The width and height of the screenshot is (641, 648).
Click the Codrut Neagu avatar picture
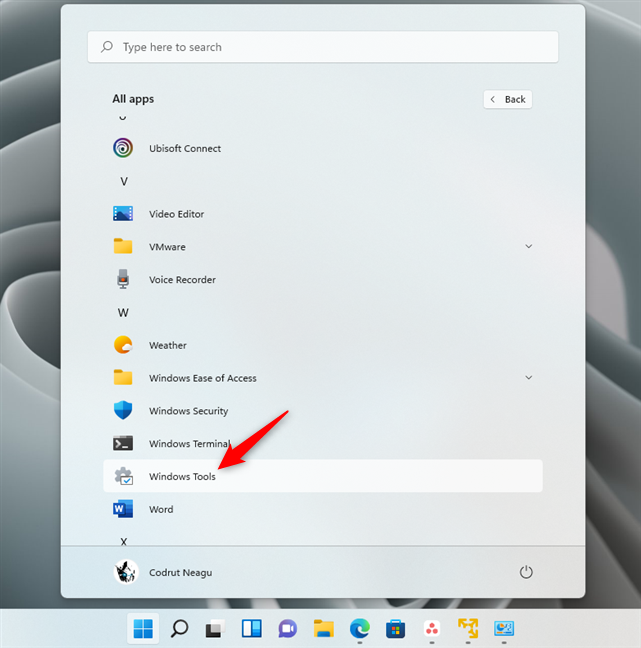[x=126, y=572]
